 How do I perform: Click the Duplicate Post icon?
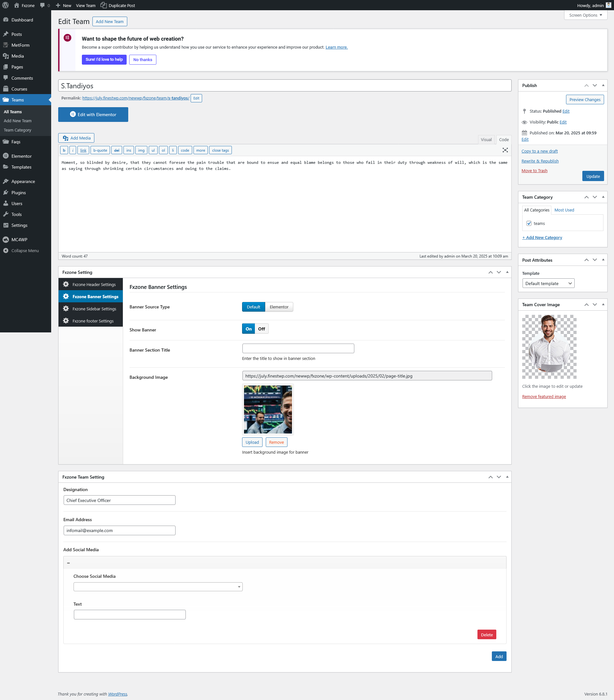103,5
